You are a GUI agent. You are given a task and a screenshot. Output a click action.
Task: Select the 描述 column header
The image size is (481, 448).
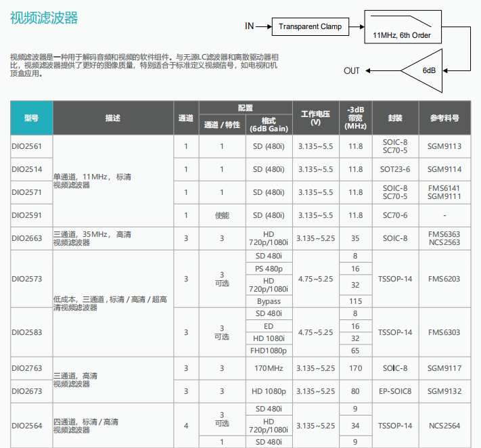tap(113, 118)
